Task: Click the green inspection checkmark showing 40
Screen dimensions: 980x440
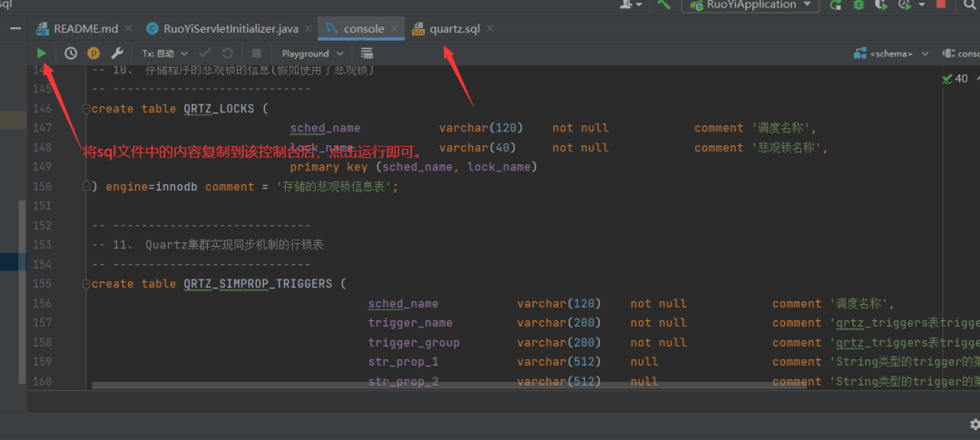Action: pos(955,79)
